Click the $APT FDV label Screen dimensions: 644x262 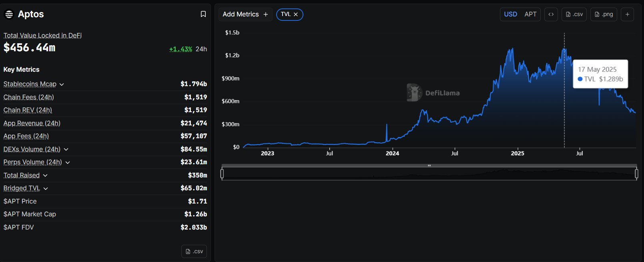coord(19,228)
